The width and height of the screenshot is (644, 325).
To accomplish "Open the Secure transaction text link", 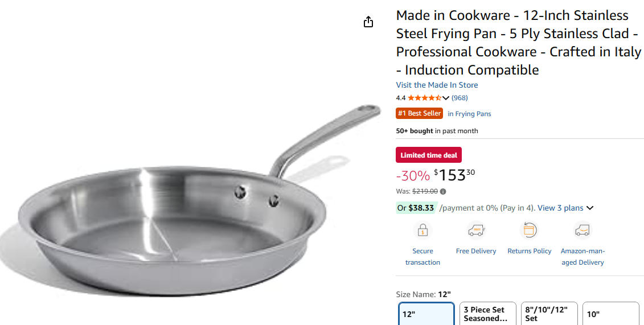I will 423,257.
